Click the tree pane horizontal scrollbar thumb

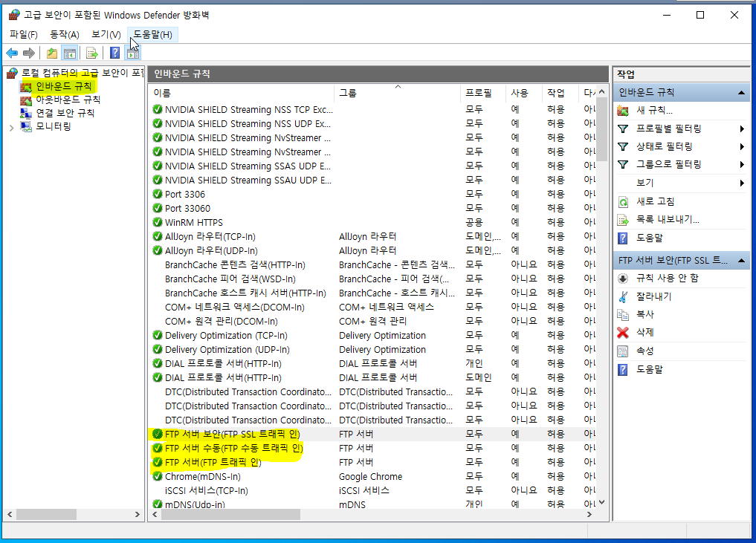click(x=46, y=515)
